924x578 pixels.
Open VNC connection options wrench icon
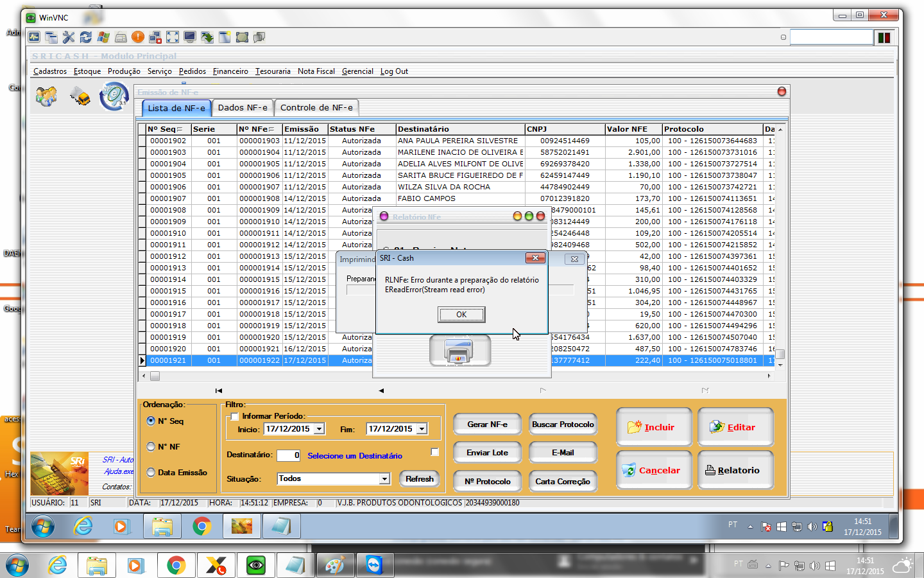point(69,37)
